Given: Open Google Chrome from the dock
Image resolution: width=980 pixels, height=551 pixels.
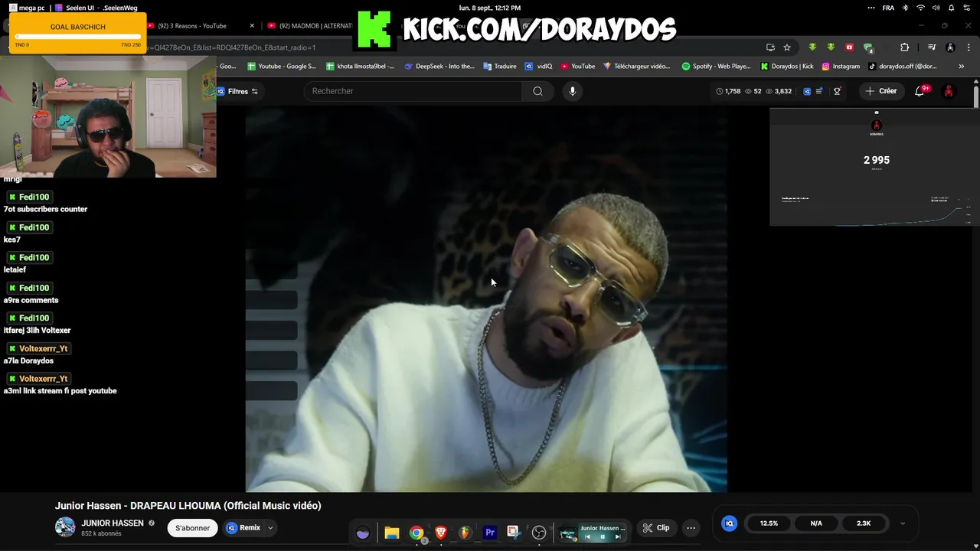Looking at the screenshot, I should click(x=416, y=533).
